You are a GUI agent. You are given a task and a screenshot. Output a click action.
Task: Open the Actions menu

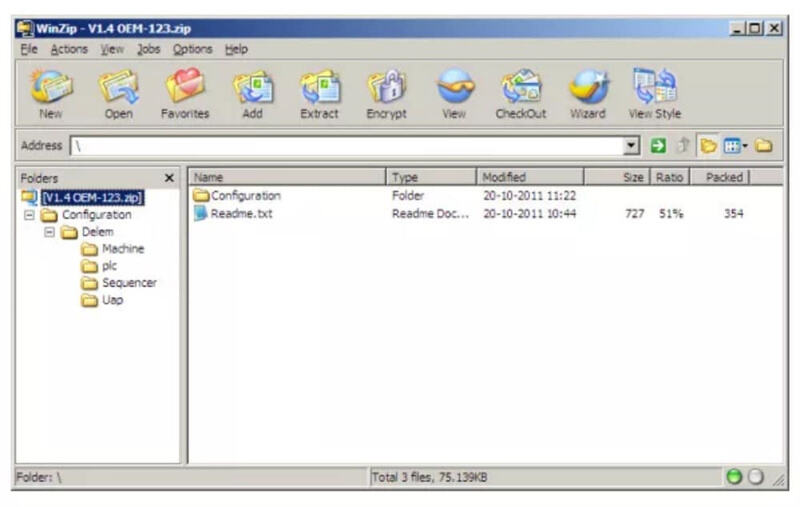[x=69, y=49]
